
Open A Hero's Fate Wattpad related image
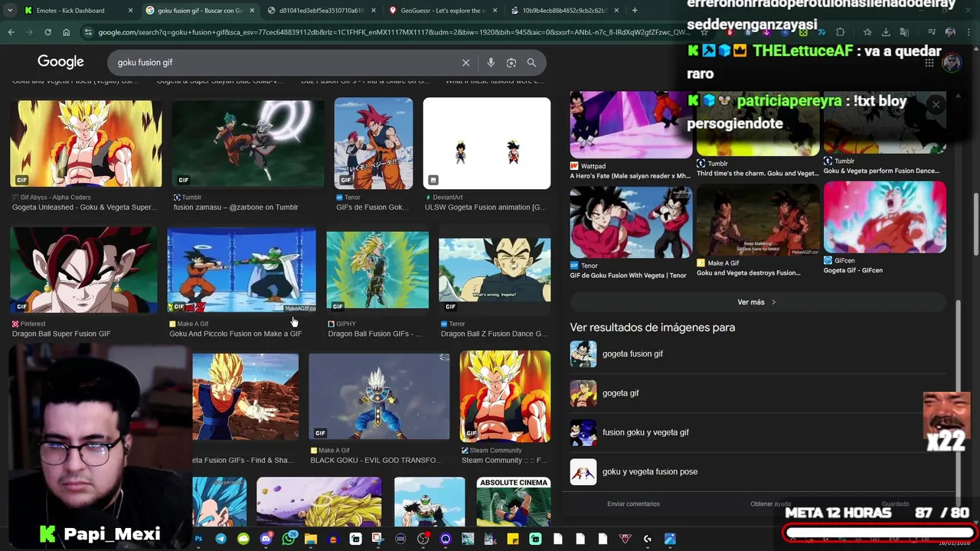[x=631, y=125]
